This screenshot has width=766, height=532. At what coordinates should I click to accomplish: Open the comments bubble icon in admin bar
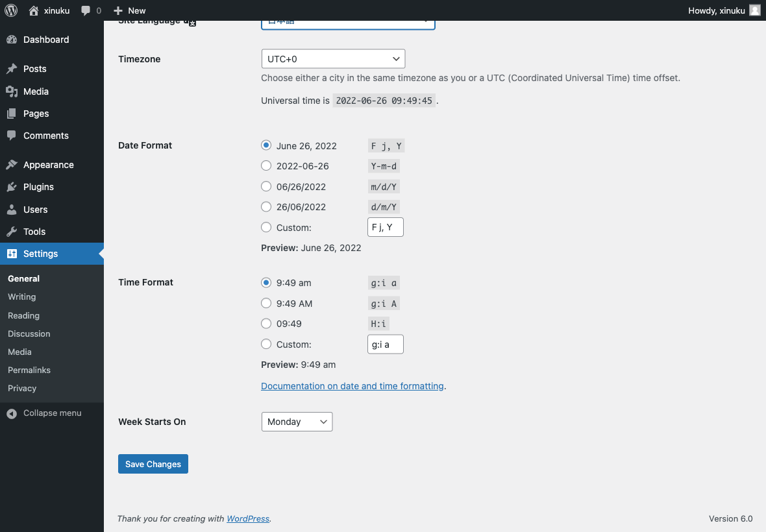coord(86,11)
